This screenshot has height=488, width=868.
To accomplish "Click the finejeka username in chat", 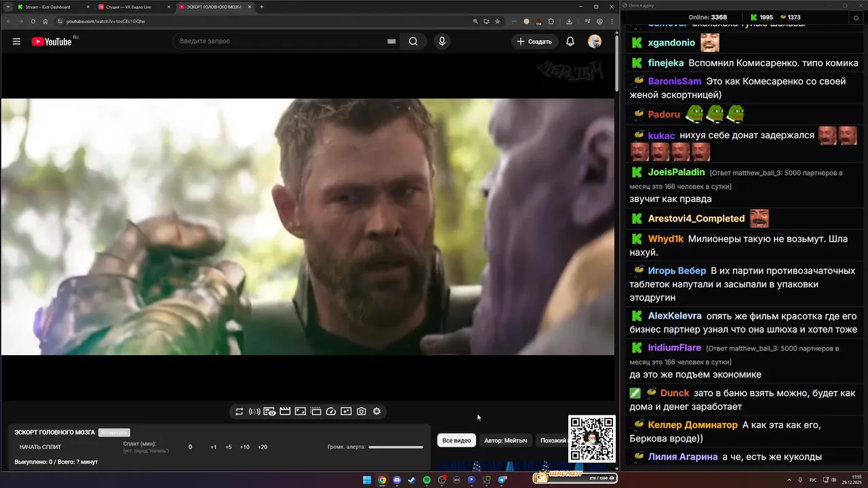I will [x=666, y=63].
